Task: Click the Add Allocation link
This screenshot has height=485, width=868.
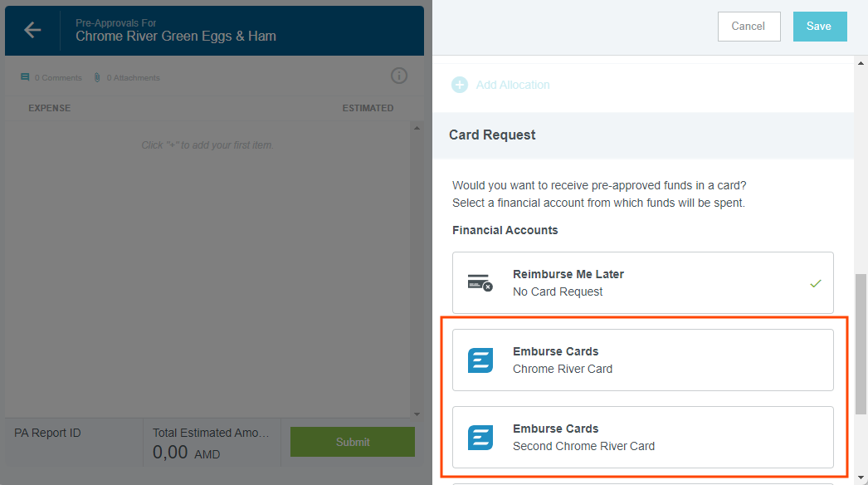Action: pos(513,85)
